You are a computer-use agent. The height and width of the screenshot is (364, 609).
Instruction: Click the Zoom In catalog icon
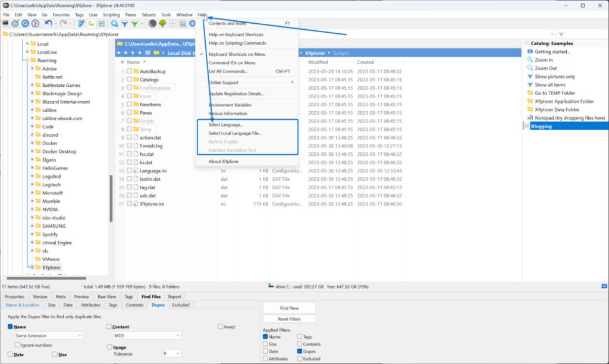tap(529, 60)
